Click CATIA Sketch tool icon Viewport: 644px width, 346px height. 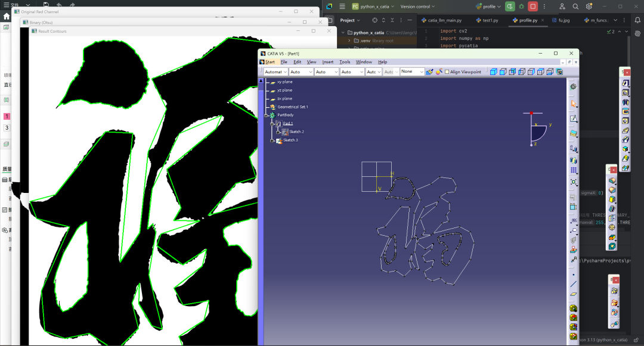(x=574, y=119)
